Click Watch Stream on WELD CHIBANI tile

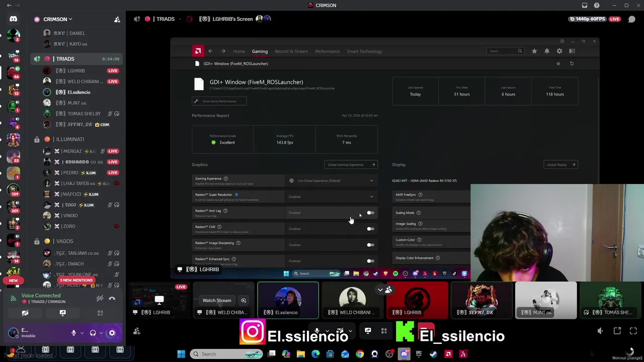click(x=217, y=300)
